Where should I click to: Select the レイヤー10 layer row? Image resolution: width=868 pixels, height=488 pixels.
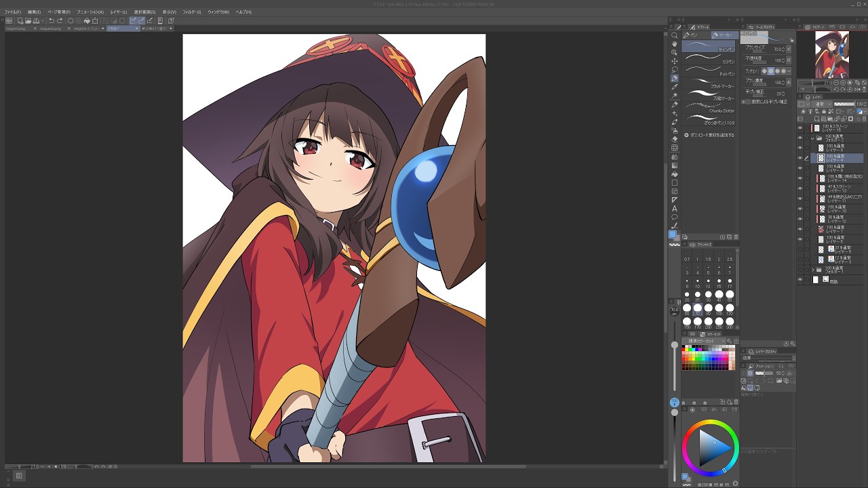[838, 209]
